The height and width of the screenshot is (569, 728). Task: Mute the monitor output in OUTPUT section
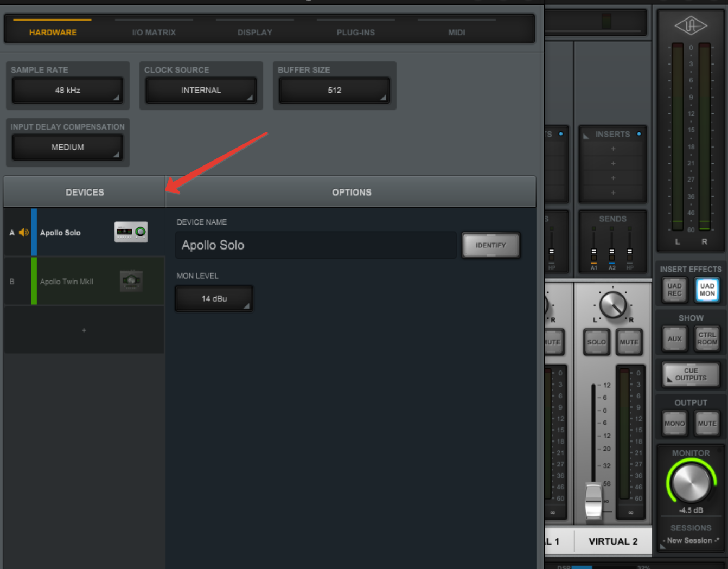click(707, 424)
